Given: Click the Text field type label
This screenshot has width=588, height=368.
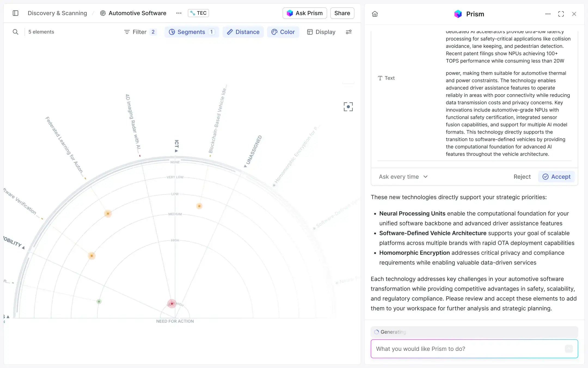Looking at the screenshot, I should (x=386, y=78).
